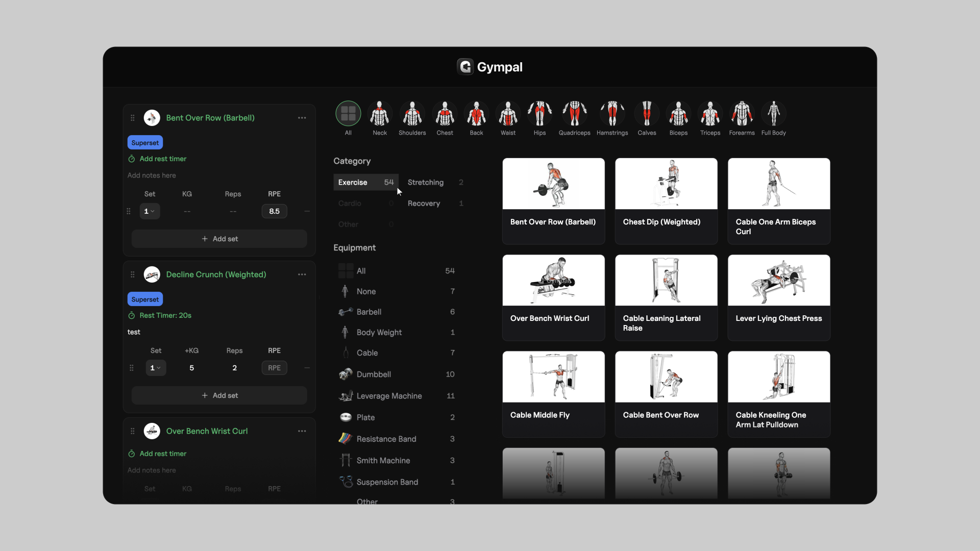Viewport: 980px width, 551px height.
Task: Filter exercises by Waist muscle icon
Action: click(508, 113)
